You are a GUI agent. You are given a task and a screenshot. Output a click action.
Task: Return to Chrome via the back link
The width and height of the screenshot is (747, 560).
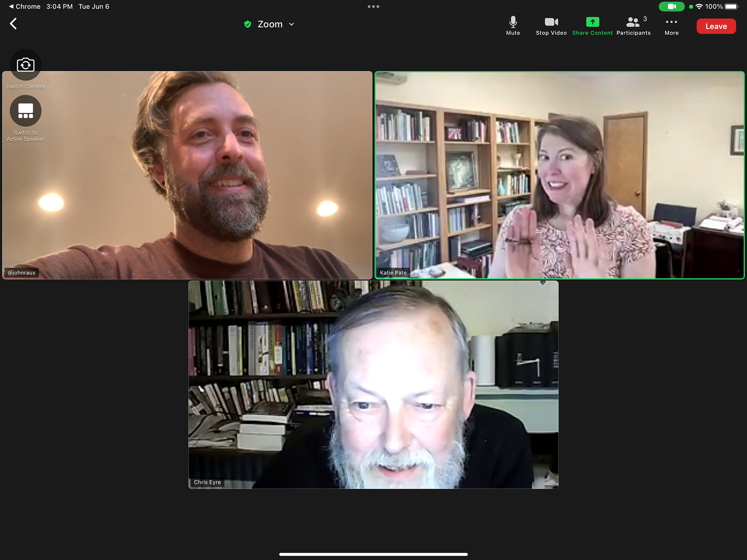pos(24,7)
